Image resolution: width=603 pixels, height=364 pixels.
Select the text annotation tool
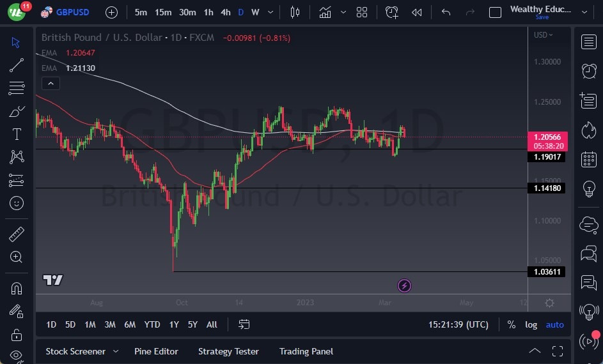pos(17,134)
